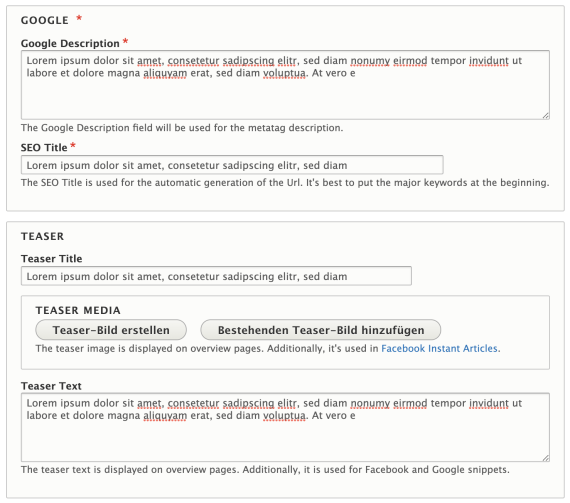The width and height of the screenshot is (570, 503).
Task: Click the SEO Title field label
Action: [44, 148]
